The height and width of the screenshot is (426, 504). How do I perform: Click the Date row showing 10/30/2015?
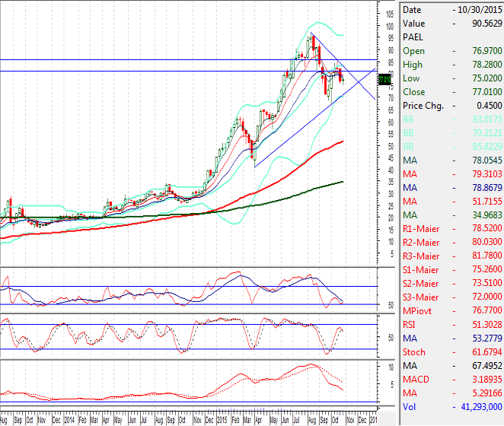(x=451, y=9)
